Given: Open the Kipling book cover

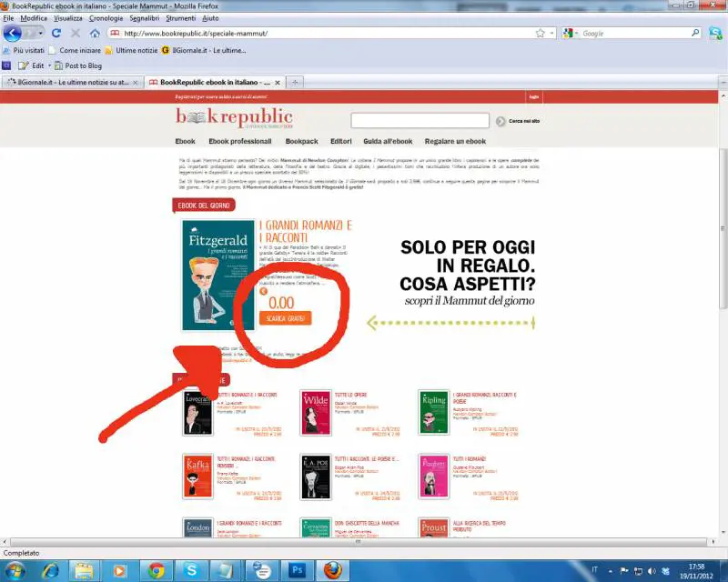Looking at the screenshot, I should (434, 413).
